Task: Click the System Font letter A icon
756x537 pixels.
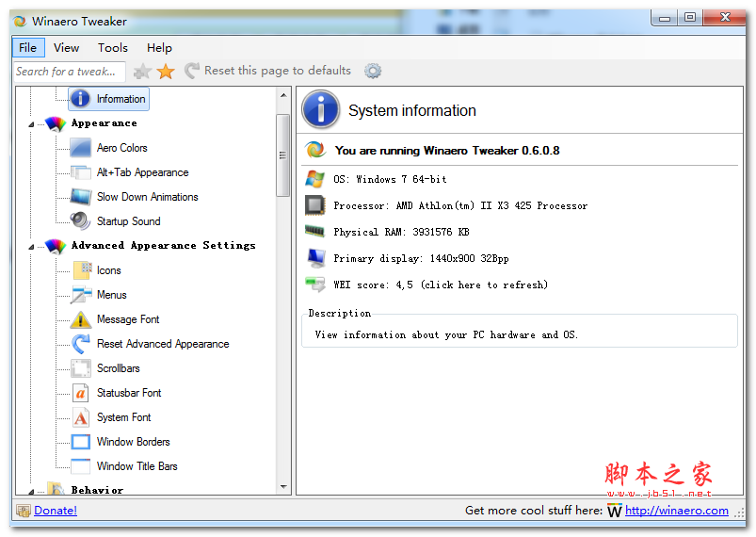Action: click(81, 417)
